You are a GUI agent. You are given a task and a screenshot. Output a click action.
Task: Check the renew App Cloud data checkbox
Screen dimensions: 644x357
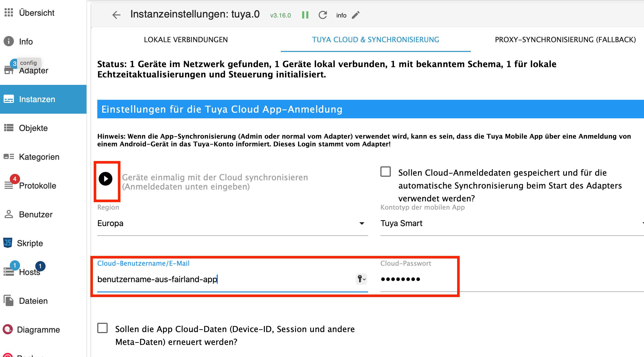pos(102,328)
